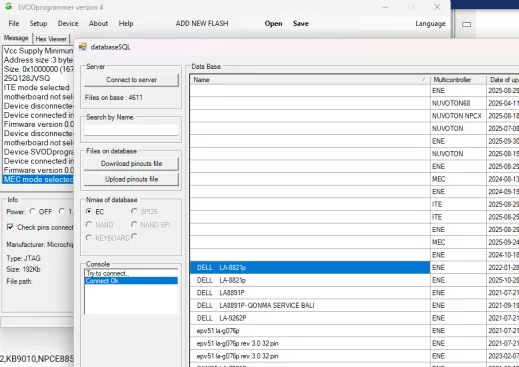Screen dimensions: 519x367
Task: Open the File menu
Action: [14, 23]
